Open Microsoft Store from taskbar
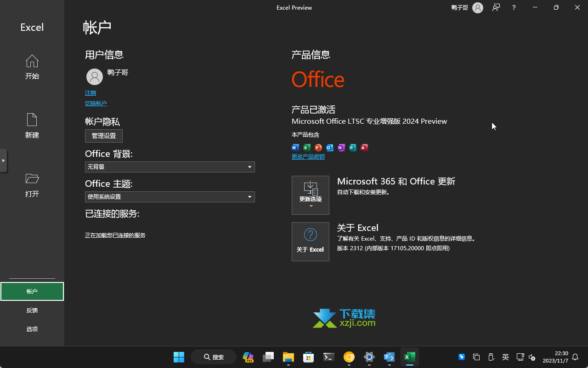This screenshot has width=588, height=368. [309, 357]
